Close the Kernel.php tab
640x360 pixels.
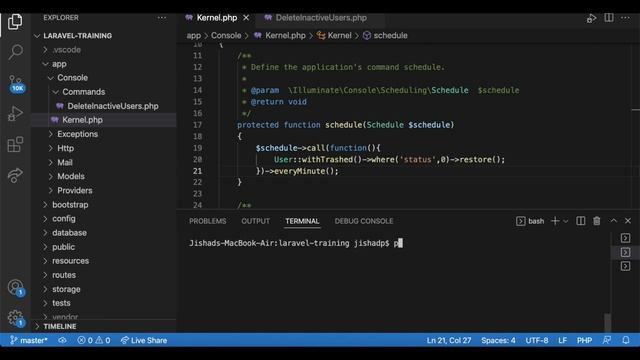(x=246, y=18)
